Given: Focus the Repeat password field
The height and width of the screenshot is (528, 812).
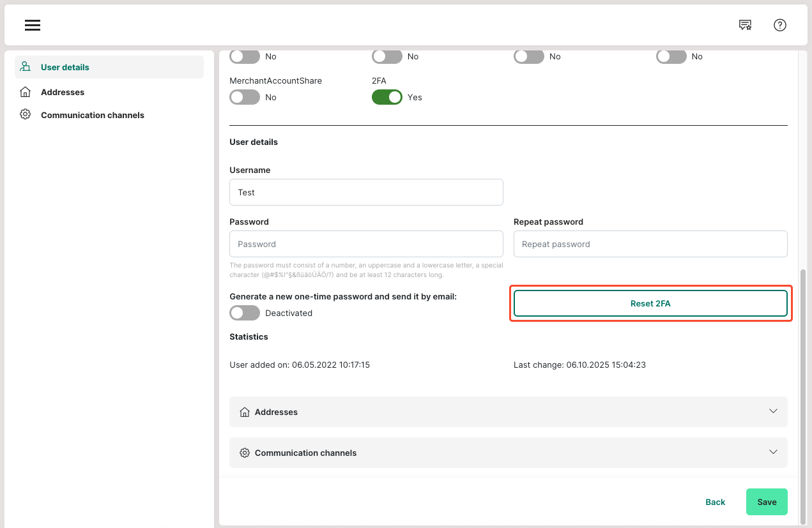Looking at the screenshot, I should pyautogui.click(x=650, y=244).
